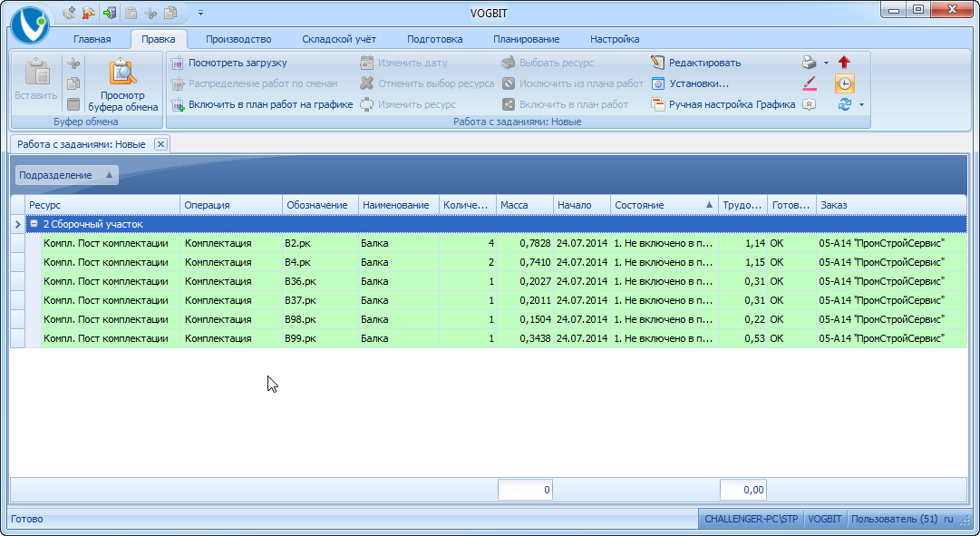Click the scissors icon in the title bar toolbar
Screen dimensions: 980x536
click(x=150, y=13)
